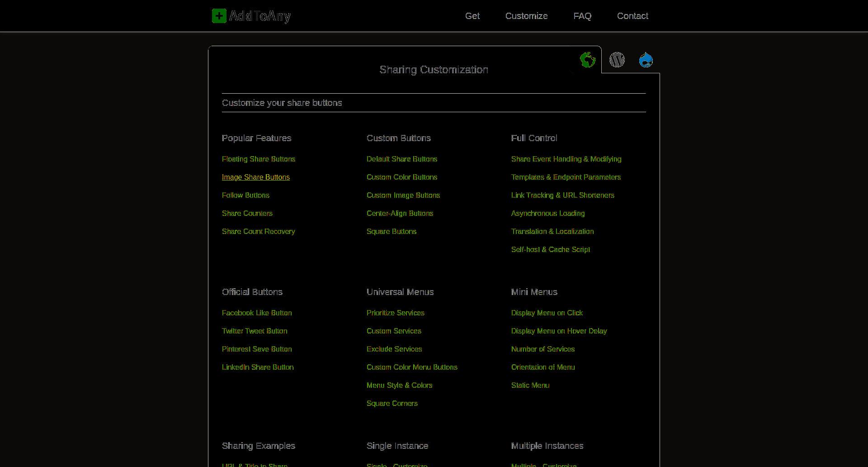Open Share Event Handling & Modifying link
Screen dimensions: 868x467
click(566, 159)
